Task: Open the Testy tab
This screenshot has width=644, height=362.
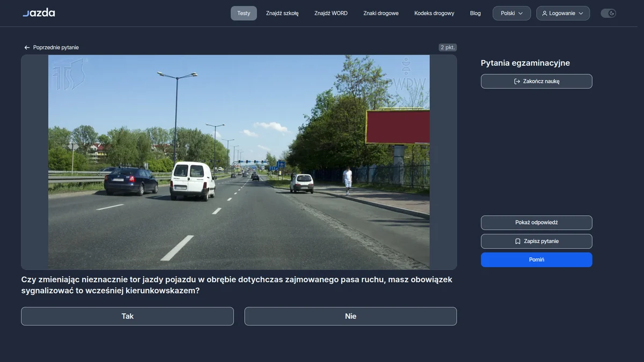Action: click(244, 13)
